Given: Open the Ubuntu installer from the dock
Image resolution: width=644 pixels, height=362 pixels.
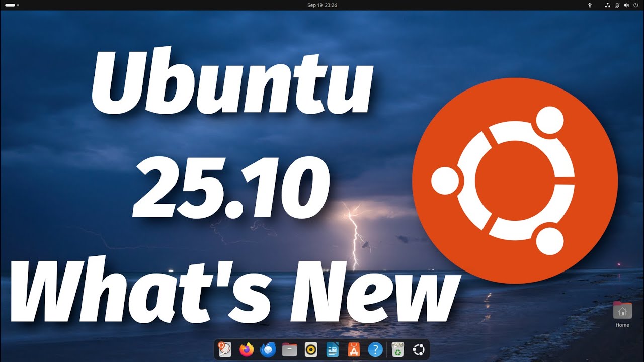Looking at the screenshot, I should point(225,349).
